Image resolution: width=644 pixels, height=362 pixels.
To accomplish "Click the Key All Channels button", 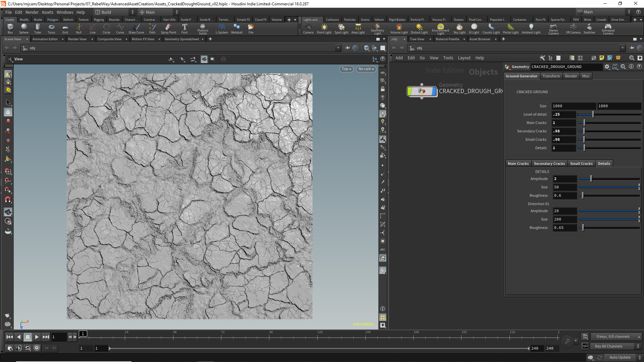I will pos(608,346).
